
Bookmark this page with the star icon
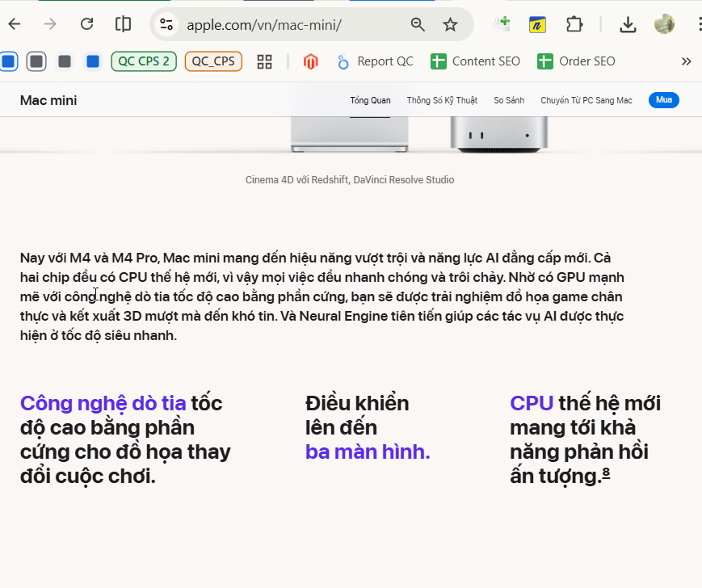click(x=450, y=24)
